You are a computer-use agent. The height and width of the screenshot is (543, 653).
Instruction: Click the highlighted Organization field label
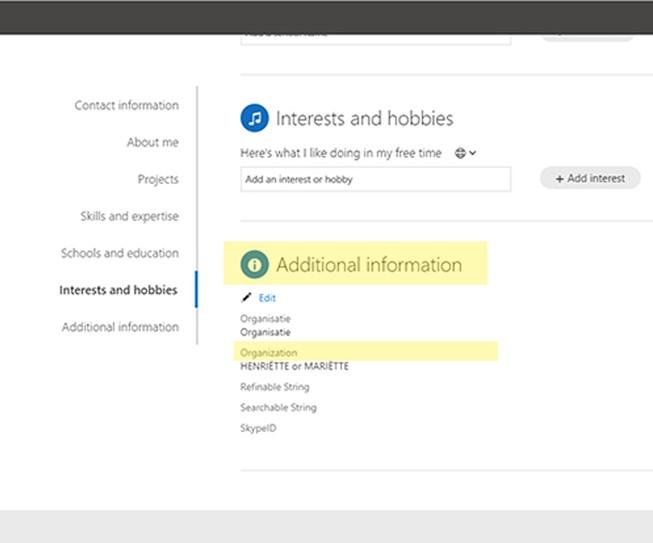click(x=269, y=353)
